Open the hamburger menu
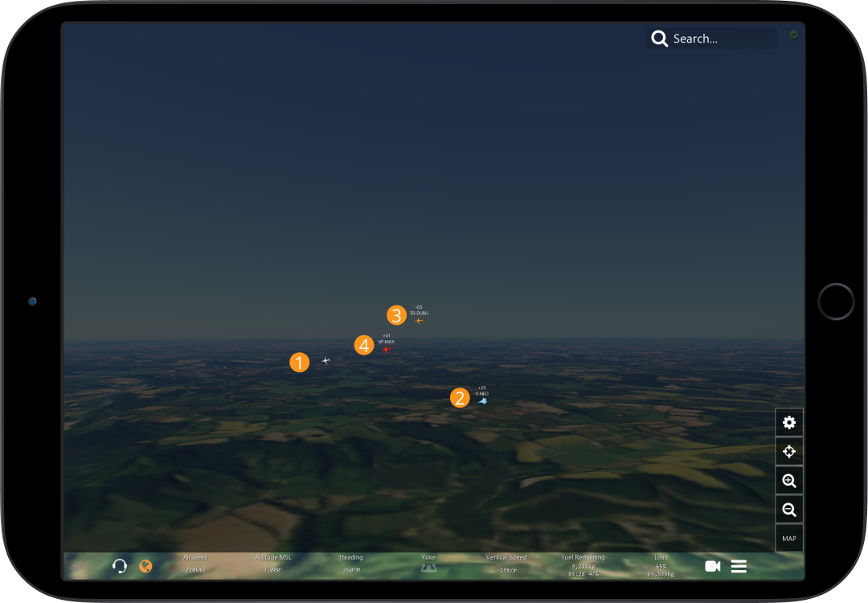 pos(739,566)
